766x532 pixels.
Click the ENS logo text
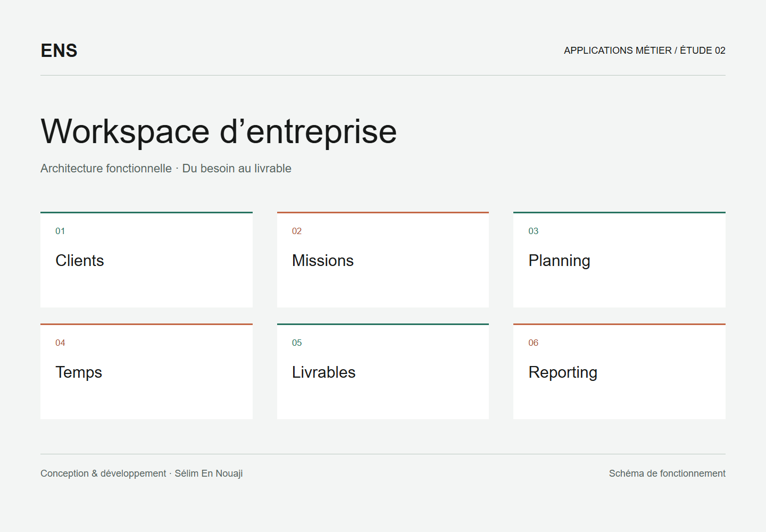click(59, 51)
